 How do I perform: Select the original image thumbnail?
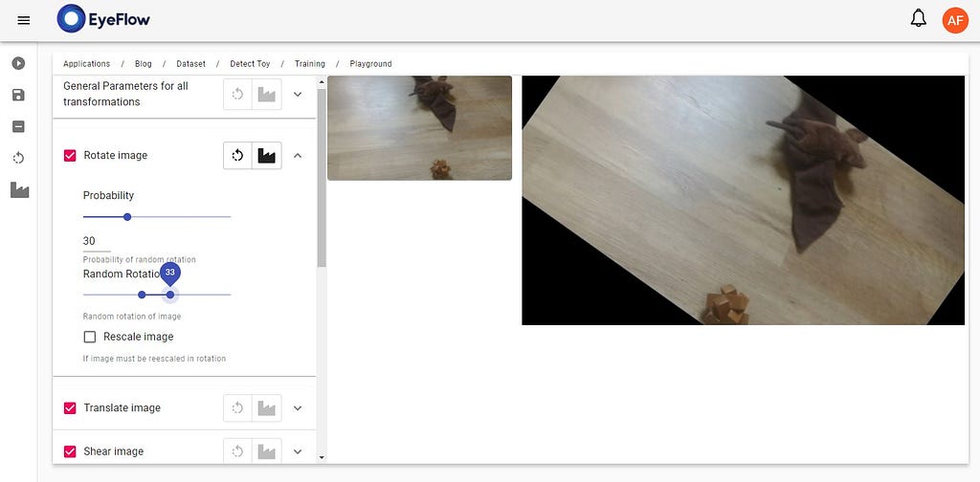pos(419,128)
